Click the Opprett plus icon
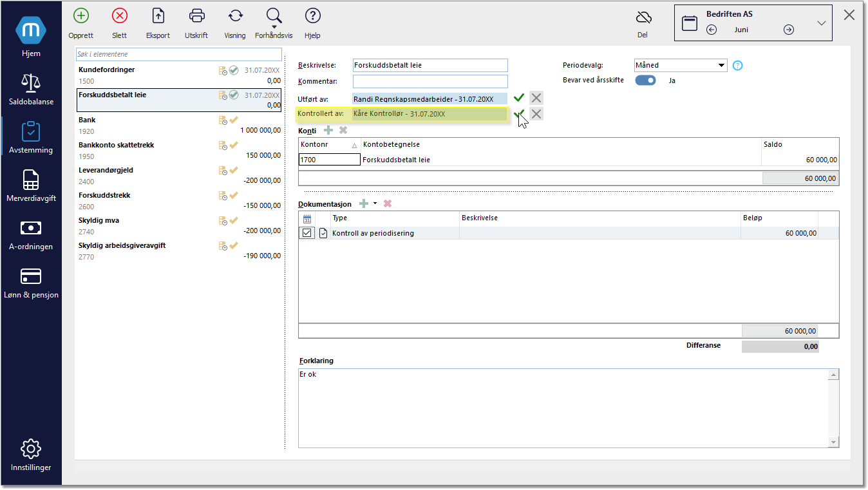The height and width of the screenshot is (490, 868). pos(81,16)
